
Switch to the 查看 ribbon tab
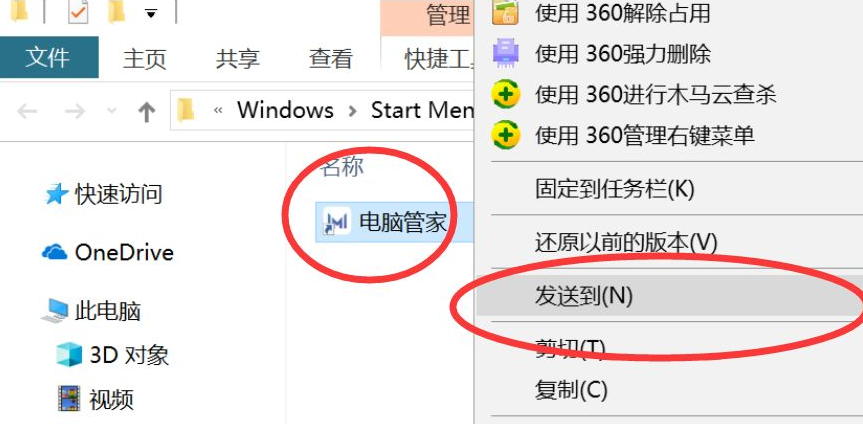pyautogui.click(x=330, y=58)
